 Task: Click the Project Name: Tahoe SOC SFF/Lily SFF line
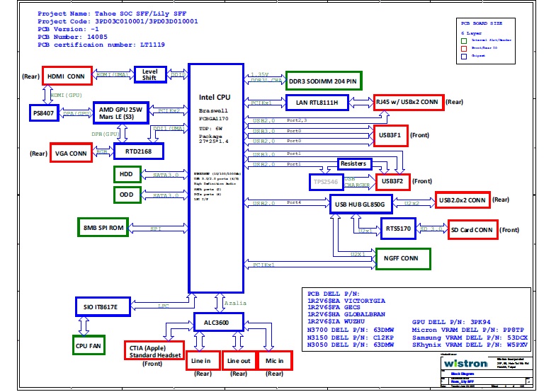tap(112, 13)
